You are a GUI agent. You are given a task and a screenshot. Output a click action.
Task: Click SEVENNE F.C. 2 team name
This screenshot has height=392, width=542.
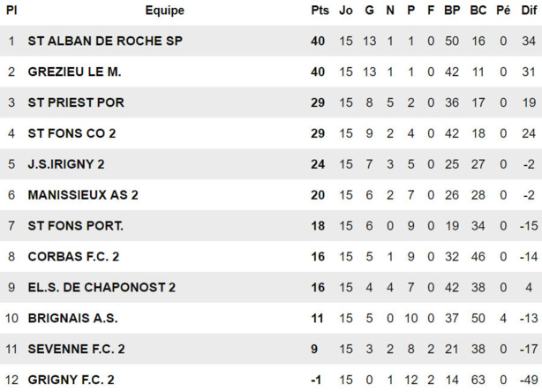pyautogui.click(x=77, y=349)
